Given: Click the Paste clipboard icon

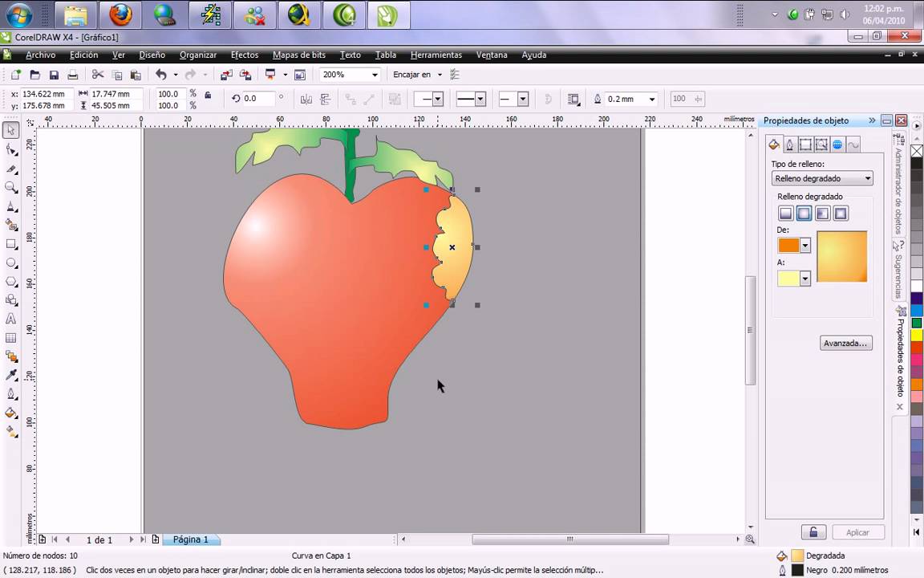Looking at the screenshot, I should (136, 75).
